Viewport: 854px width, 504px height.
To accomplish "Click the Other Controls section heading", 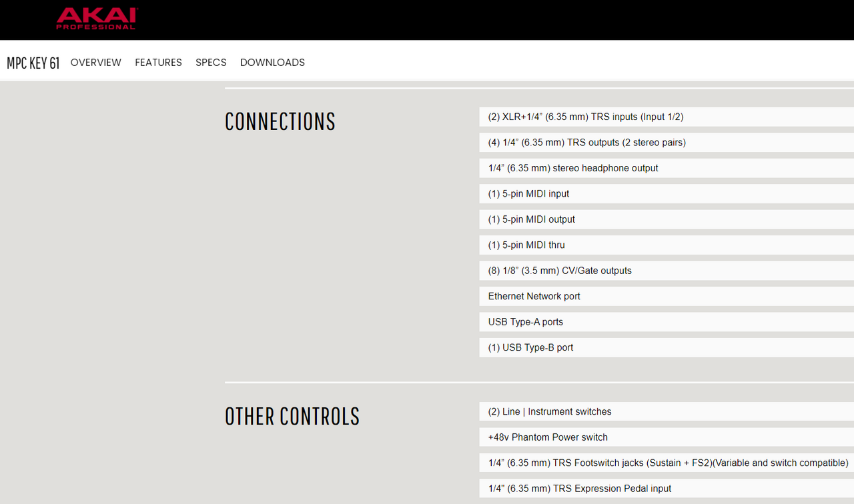I will click(x=292, y=417).
